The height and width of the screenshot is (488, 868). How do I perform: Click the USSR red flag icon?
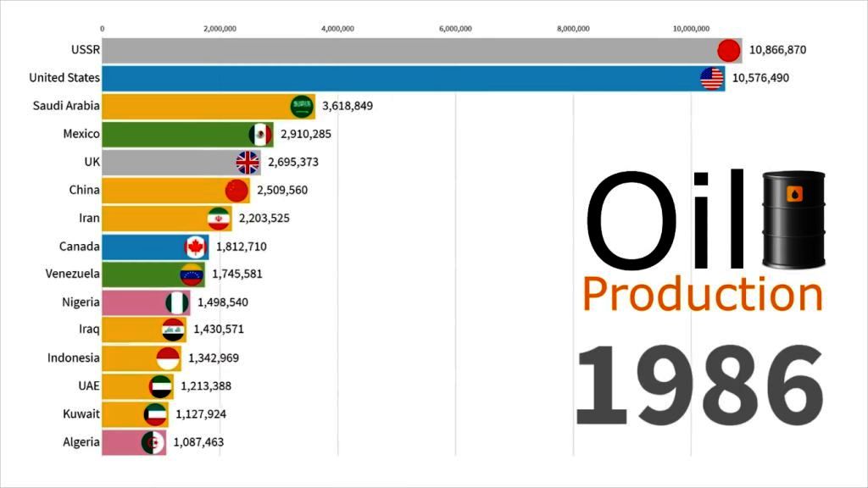tap(728, 50)
